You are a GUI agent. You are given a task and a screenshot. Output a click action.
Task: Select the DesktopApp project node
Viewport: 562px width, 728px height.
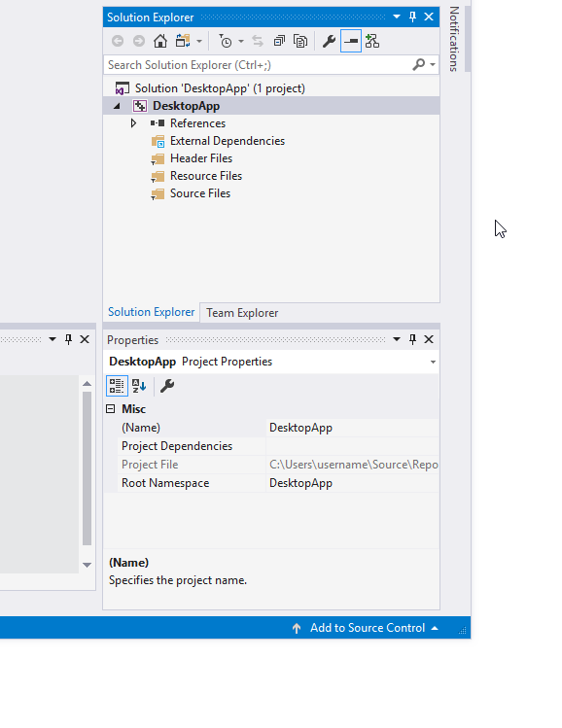pyautogui.click(x=186, y=106)
